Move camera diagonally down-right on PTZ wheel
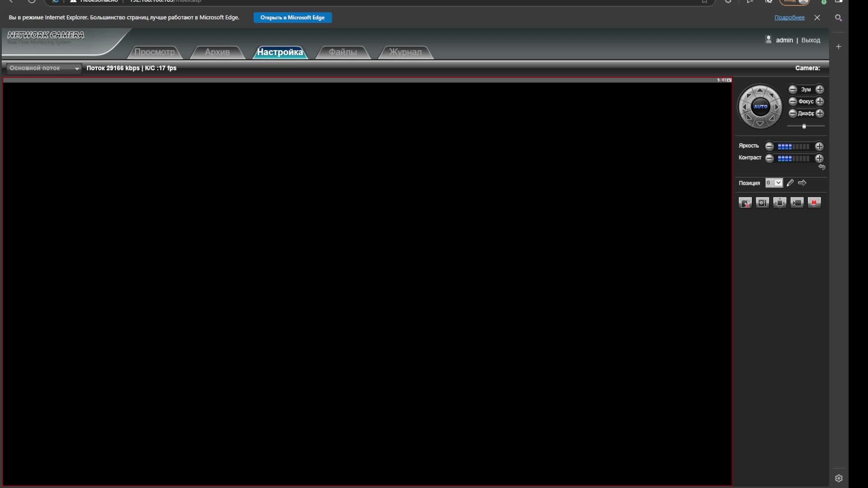 click(772, 118)
